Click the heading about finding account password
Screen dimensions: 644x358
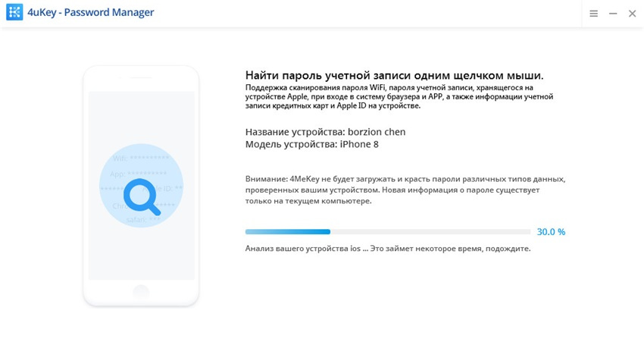[394, 76]
